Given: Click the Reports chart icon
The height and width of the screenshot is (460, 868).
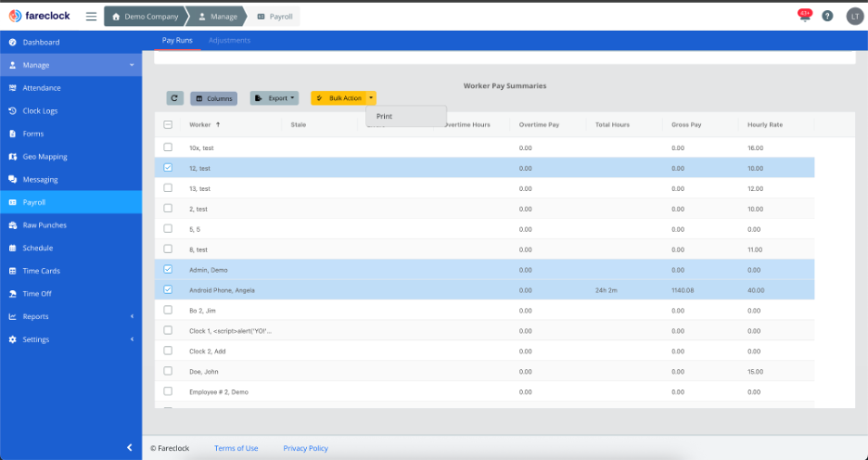Looking at the screenshot, I should coord(12,316).
